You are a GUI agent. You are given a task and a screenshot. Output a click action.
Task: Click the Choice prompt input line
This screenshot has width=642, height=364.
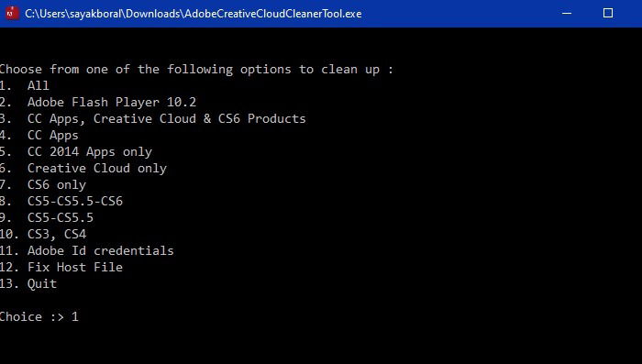click(x=39, y=316)
